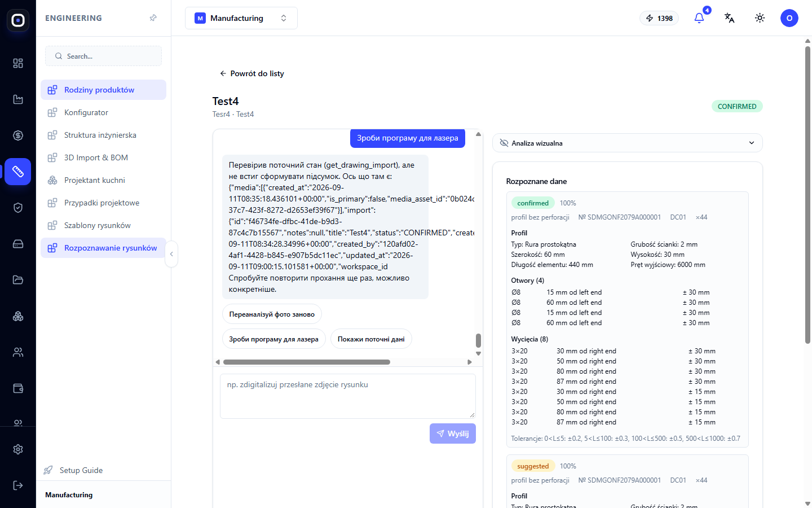The height and width of the screenshot is (508, 812).
Task: Pin the Engineering sidebar
Action: click(153, 18)
